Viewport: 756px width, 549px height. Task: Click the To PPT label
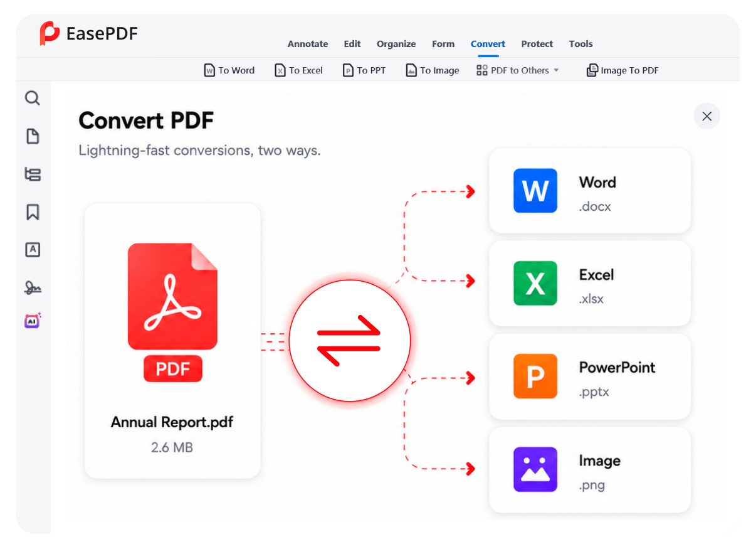point(372,71)
